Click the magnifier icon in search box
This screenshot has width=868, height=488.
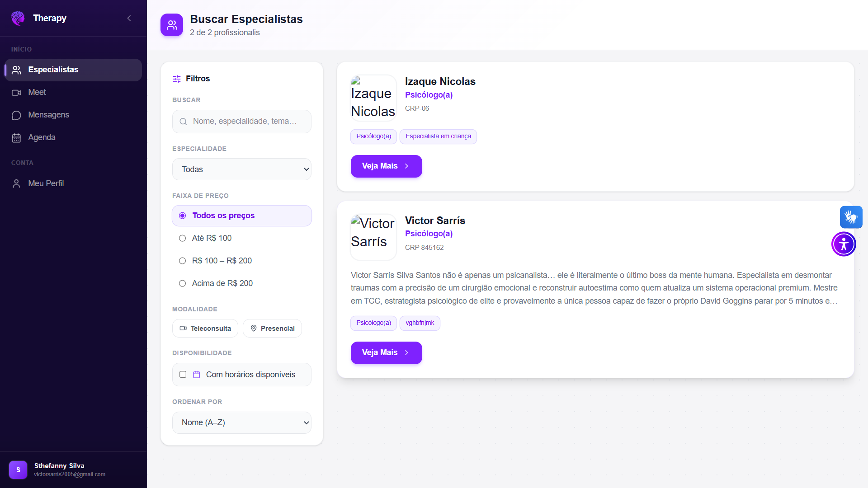click(183, 122)
